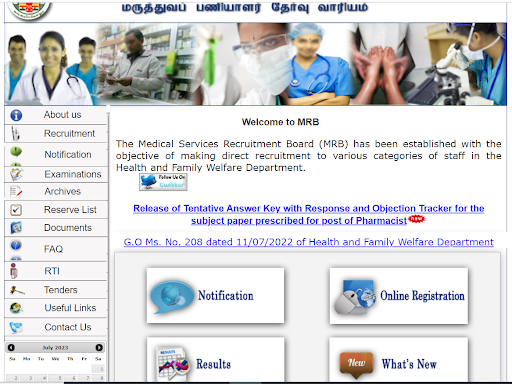Click the Useful Links globe icon
The height and width of the screenshot is (384, 512).
16,308
